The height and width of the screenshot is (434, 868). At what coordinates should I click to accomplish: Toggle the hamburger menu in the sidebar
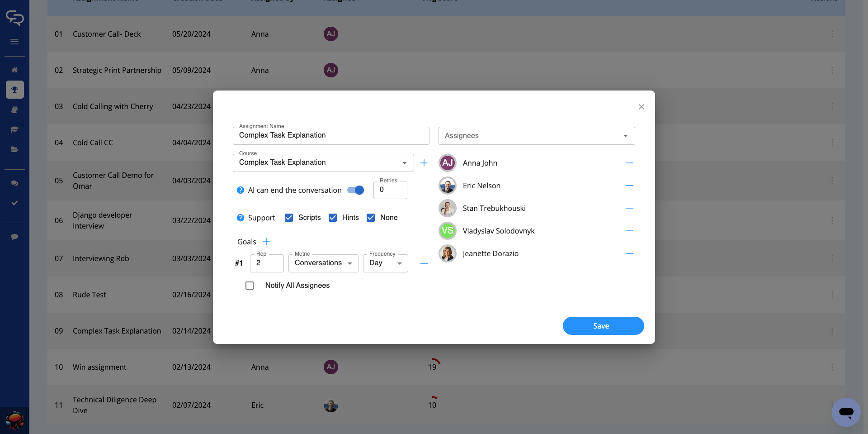(14, 42)
